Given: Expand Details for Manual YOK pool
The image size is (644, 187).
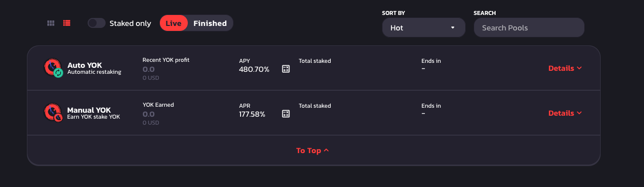Looking at the screenshot, I should [565, 113].
